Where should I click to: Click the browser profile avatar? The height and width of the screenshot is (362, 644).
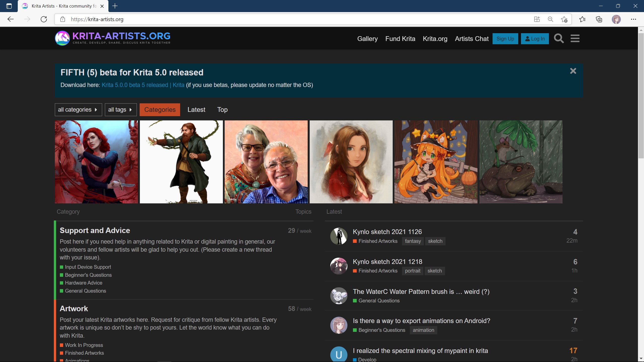[617, 19]
